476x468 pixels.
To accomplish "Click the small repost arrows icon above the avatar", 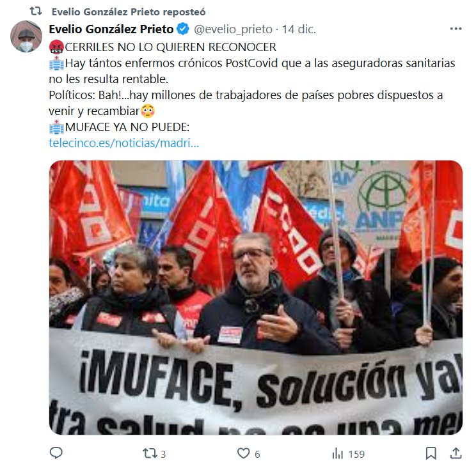I will (36, 12).
